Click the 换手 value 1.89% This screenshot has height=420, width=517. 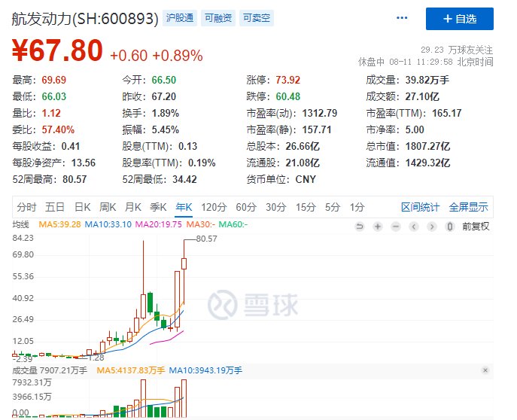[166, 113]
